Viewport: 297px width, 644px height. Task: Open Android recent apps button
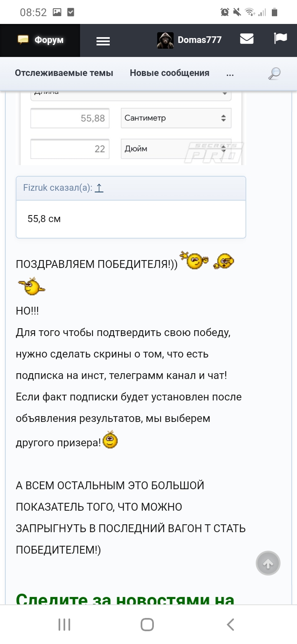point(64,624)
